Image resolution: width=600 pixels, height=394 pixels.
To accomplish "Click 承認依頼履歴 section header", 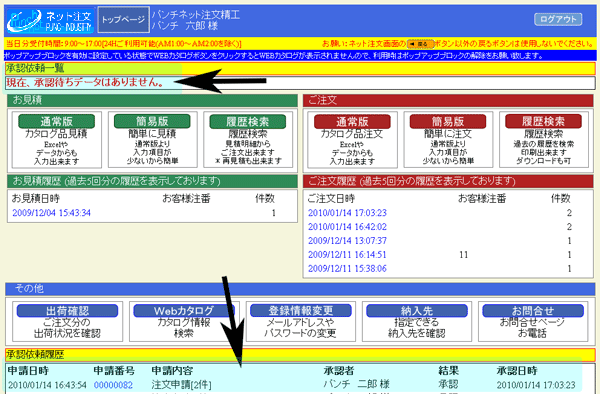I will 300,355.
